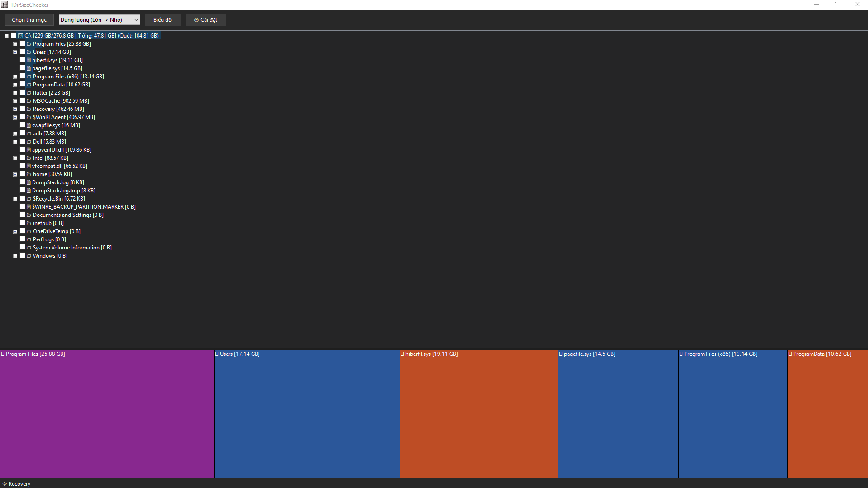The image size is (868, 488).
Task: Select the ProgramData treemap block
Action: click(828, 414)
